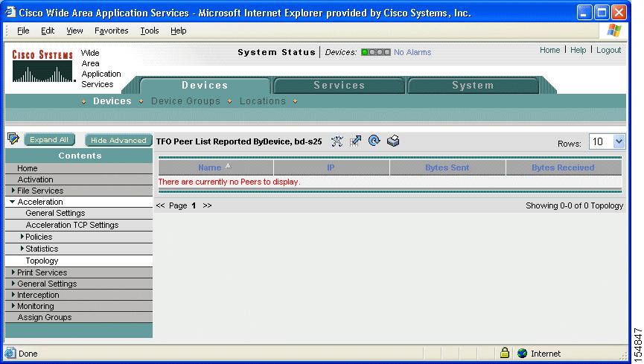Open the Rows per page dropdown
644x364 pixels.
pyautogui.click(x=619, y=141)
